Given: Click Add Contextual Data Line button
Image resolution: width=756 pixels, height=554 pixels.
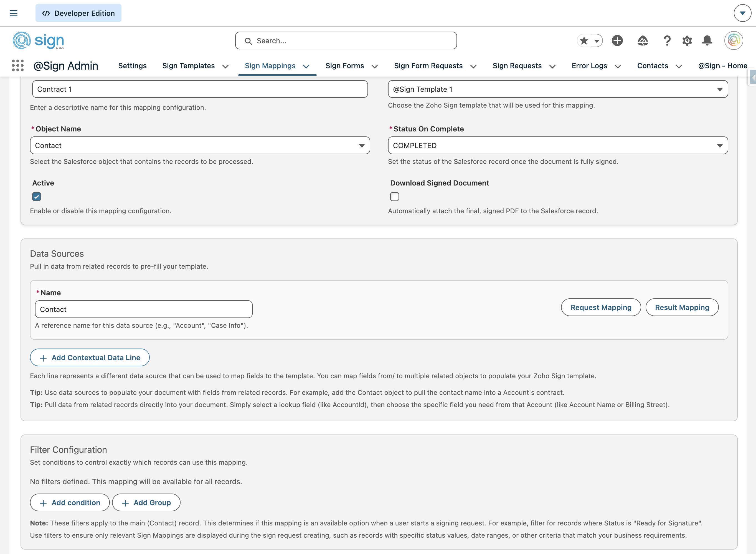Looking at the screenshot, I should click(x=90, y=358).
